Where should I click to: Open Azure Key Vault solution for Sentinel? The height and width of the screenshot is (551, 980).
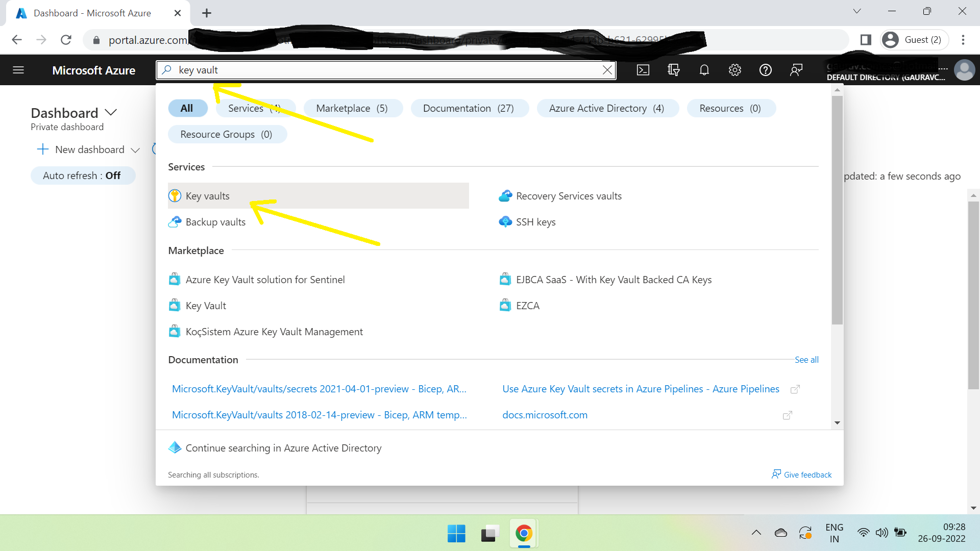(265, 280)
